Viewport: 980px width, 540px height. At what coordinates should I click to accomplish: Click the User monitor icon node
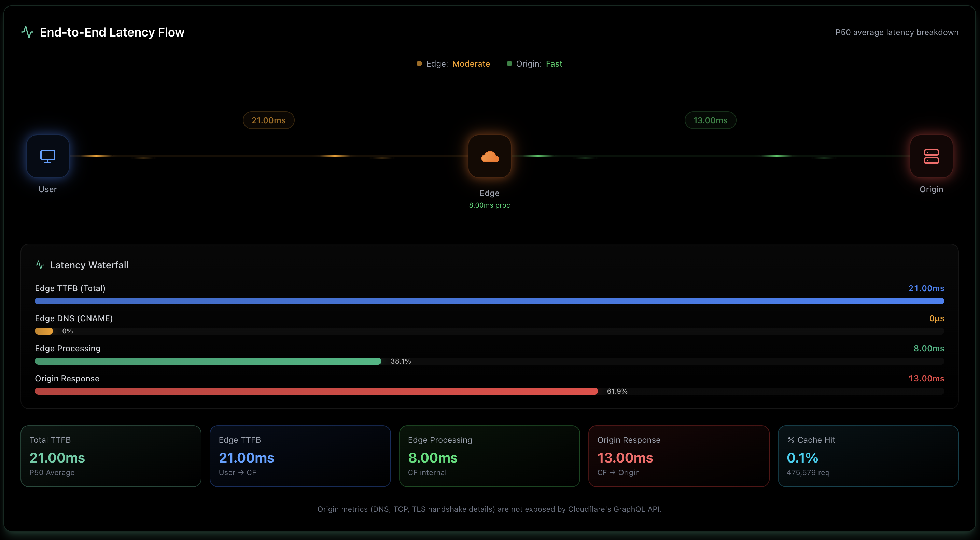(47, 156)
